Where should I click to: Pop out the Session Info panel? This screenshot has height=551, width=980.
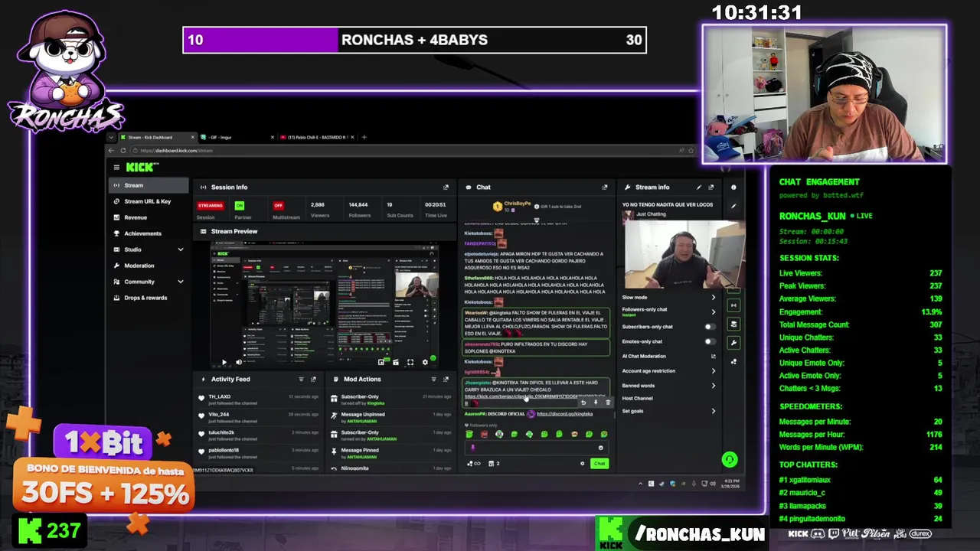[x=446, y=187]
